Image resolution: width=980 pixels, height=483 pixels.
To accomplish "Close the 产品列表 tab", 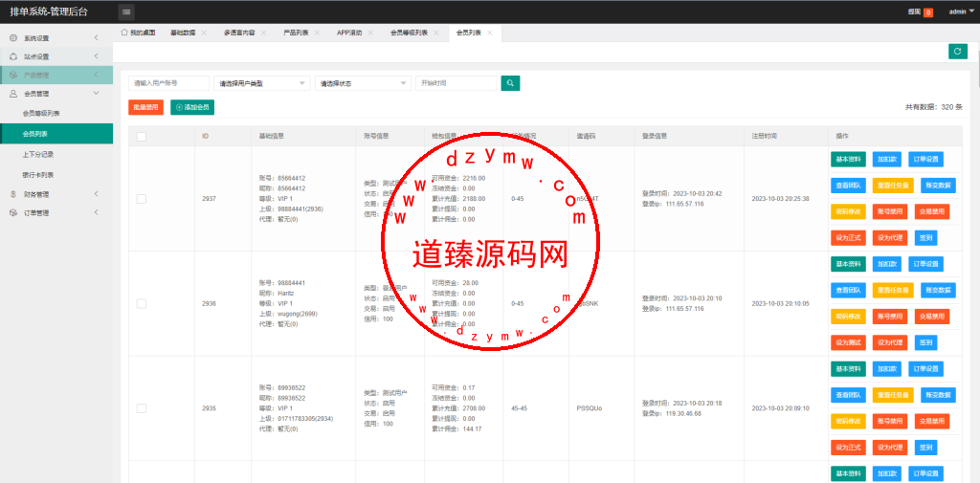I will click(317, 33).
